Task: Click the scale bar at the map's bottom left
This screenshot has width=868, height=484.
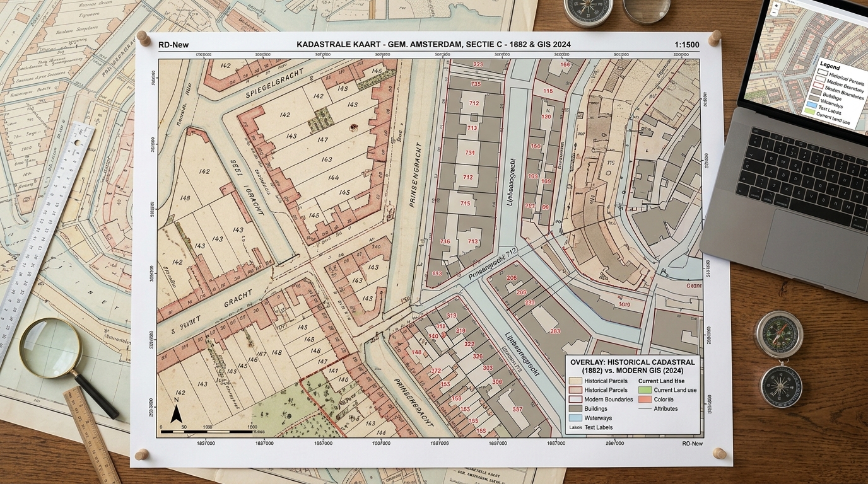Action: coord(208,430)
